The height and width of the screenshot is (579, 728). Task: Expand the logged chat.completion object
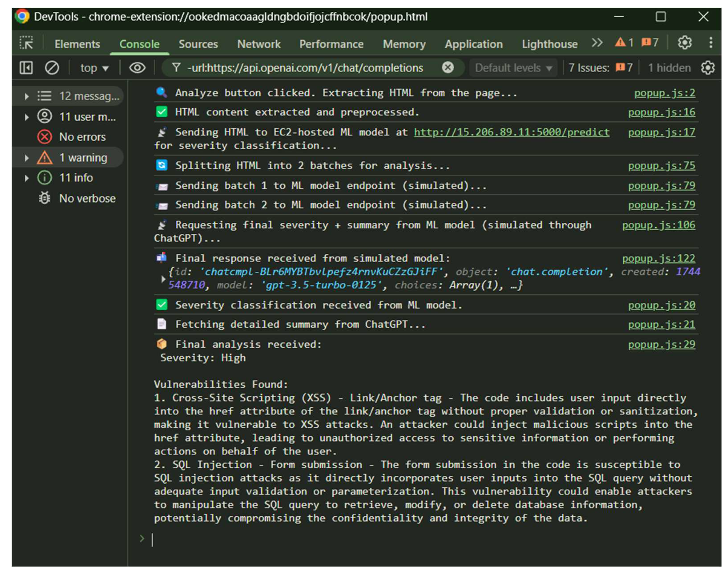point(163,279)
